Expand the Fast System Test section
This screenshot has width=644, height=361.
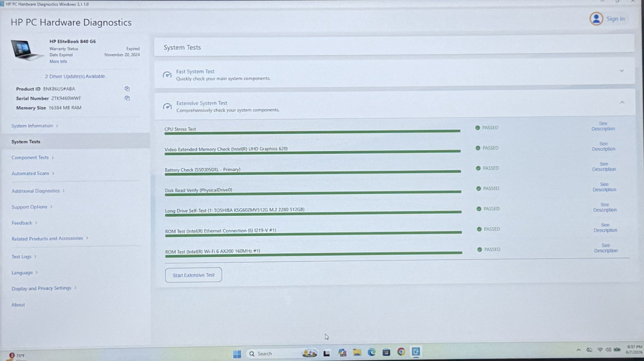pos(621,71)
